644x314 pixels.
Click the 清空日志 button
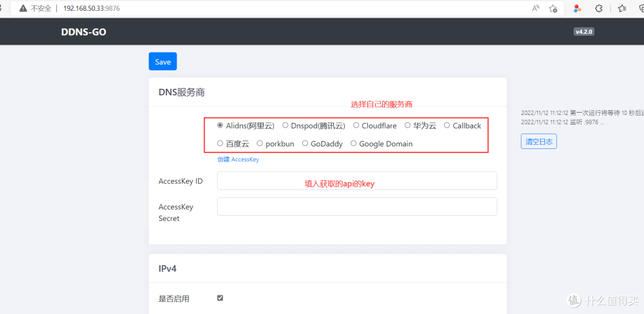pyautogui.click(x=539, y=141)
